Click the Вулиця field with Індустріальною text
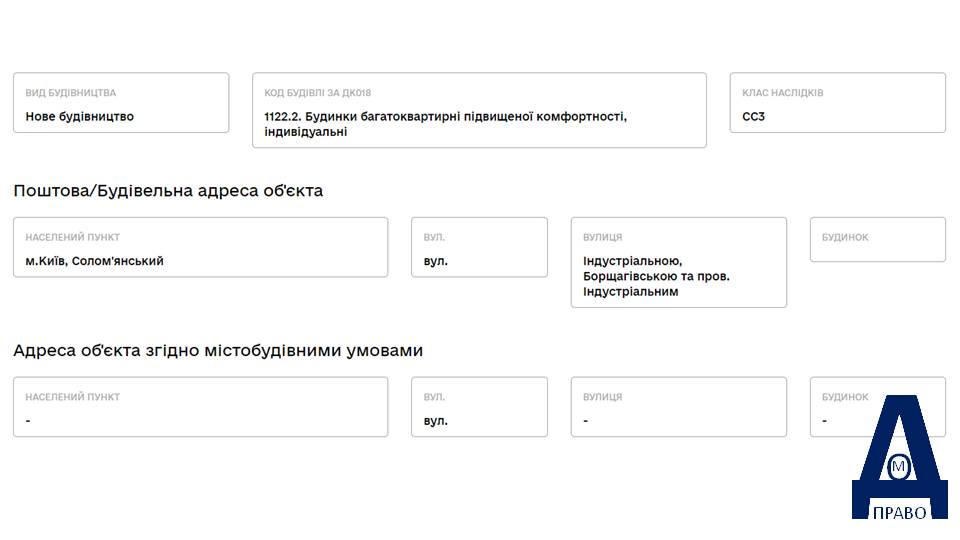Image resolution: width=960 pixels, height=540 pixels. pos(679,263)
